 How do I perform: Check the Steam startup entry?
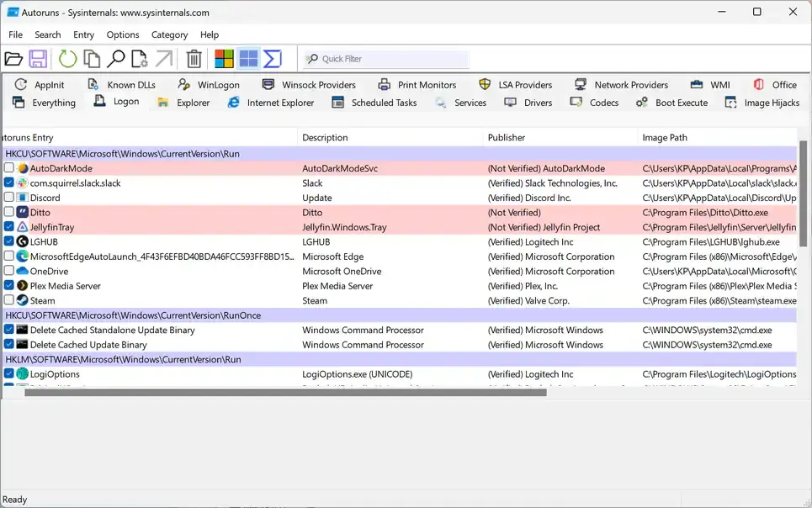click(x=8, y=300)
